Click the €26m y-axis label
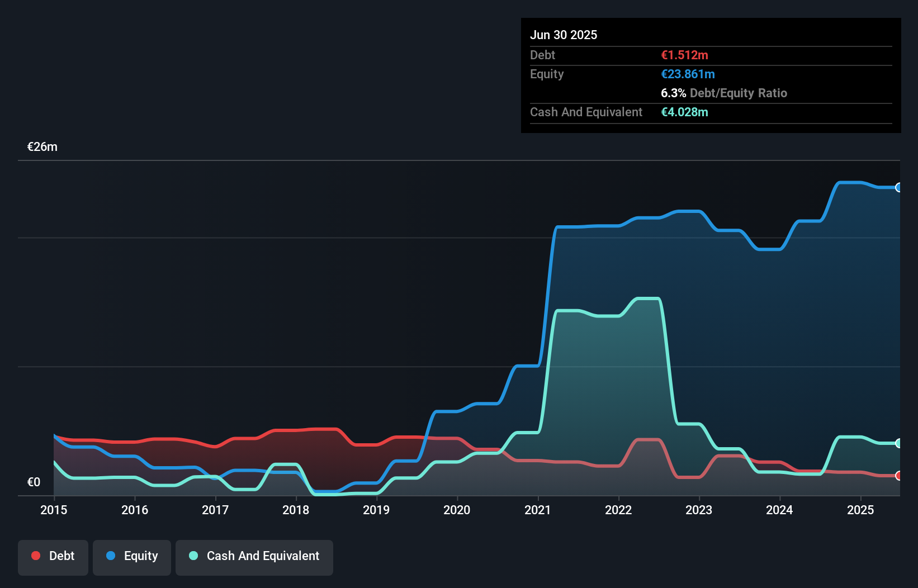This screenshot has width=918, height=588. [x=42, y=147]
